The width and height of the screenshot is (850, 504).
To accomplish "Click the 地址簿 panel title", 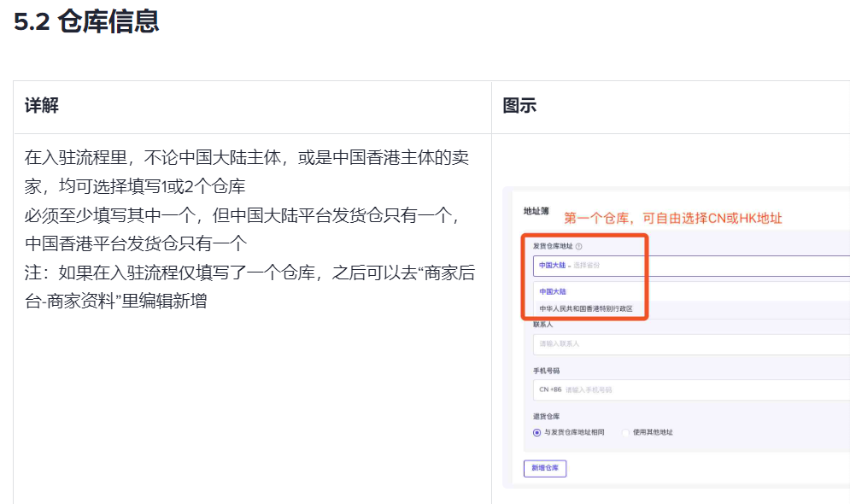I will coord(536,211).
